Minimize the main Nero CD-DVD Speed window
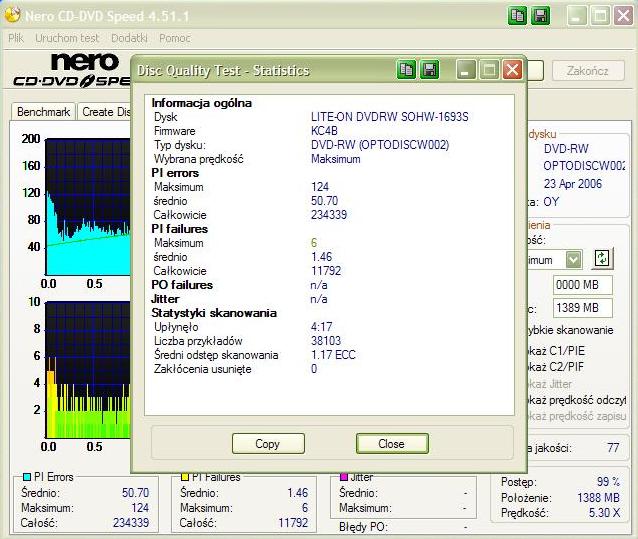Image resolution: width=638 pixels, height=539 pixels. click(577, 16)
